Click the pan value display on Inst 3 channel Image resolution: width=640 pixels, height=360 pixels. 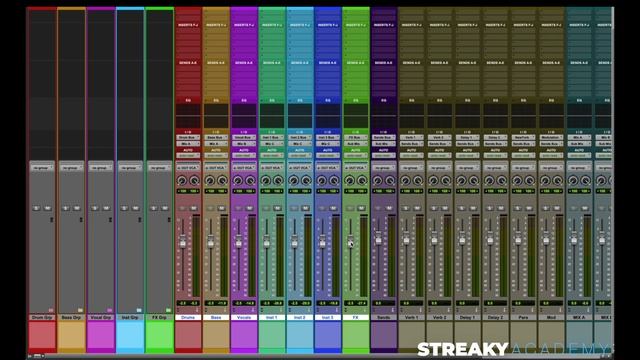pyautogui.click(x=328, y=191)
